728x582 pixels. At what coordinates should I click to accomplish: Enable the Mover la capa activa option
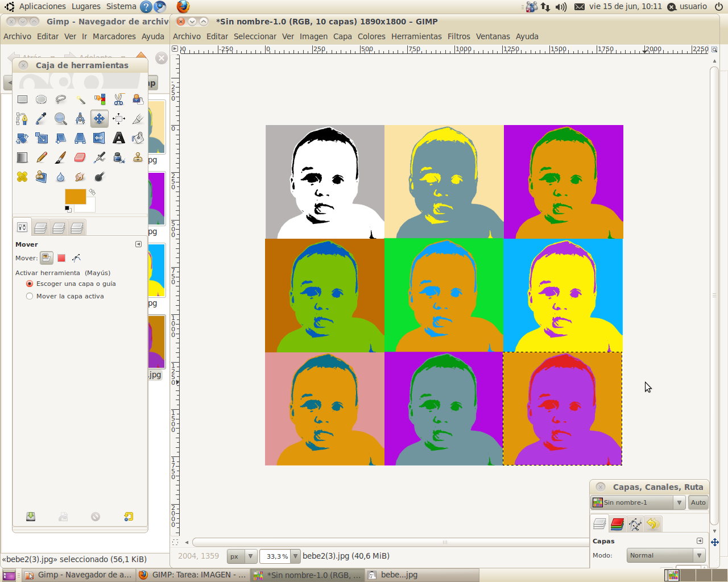pyautogui.click(x=30, y=296)
